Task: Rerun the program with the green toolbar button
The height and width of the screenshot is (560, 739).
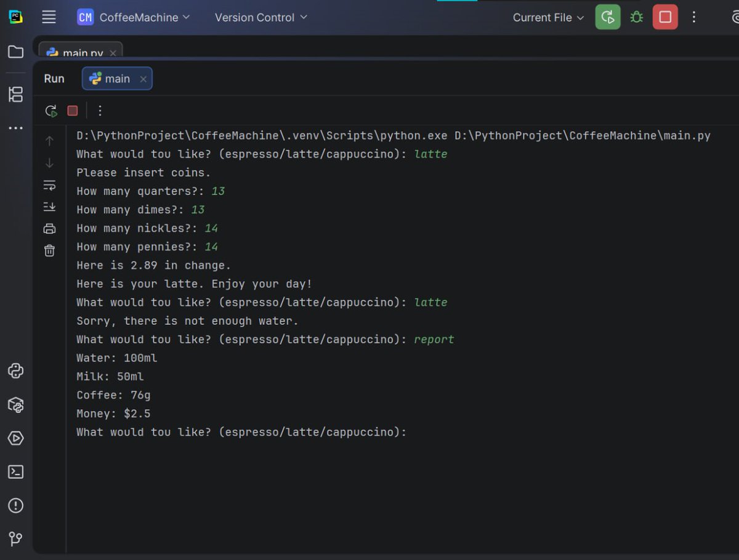Action: coord(608,17)
